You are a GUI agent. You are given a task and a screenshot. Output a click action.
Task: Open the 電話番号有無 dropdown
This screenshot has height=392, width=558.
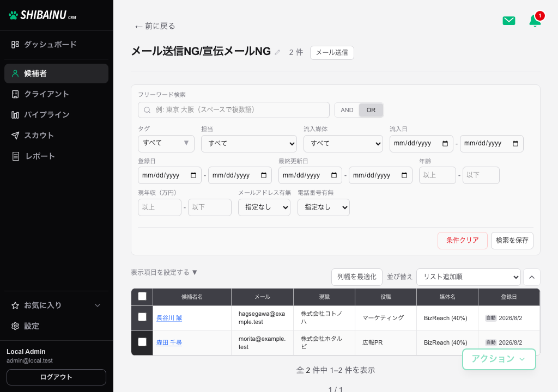tap(324, 207)
